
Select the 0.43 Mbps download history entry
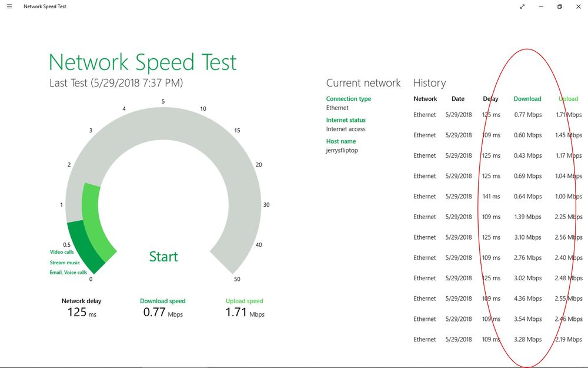click(x=527, y=155)
